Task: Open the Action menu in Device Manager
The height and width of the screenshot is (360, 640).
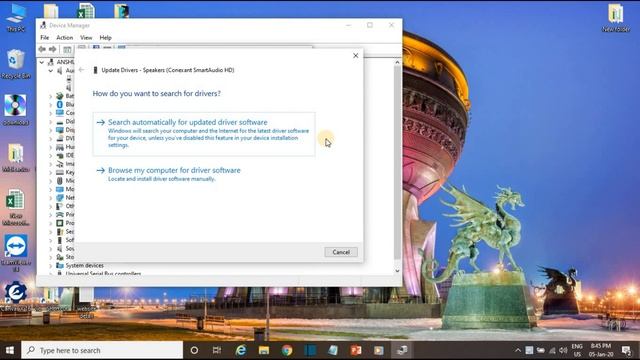Action: (x=64, y=38)
